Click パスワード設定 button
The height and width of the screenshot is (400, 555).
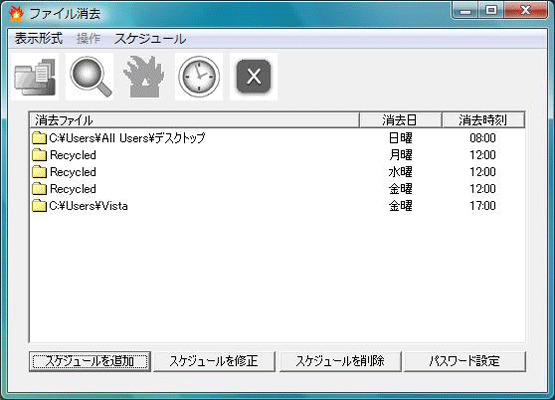pos(465,361)
